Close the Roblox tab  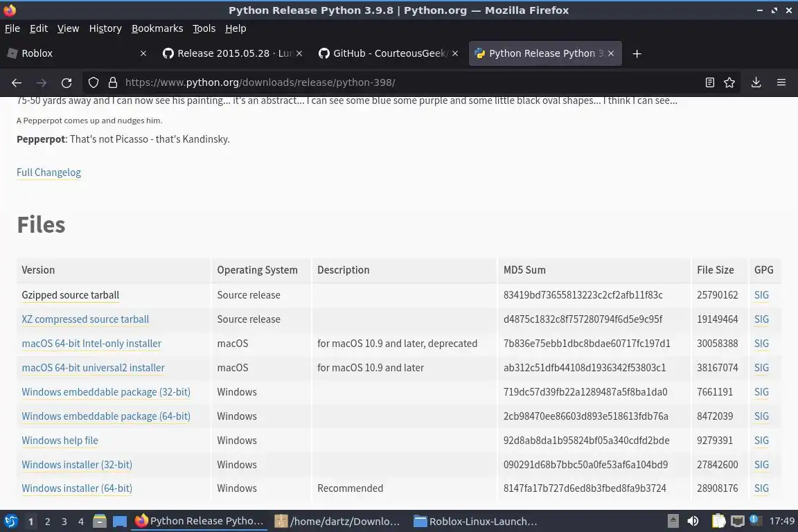pyautogui.click(x=143, y=53)
